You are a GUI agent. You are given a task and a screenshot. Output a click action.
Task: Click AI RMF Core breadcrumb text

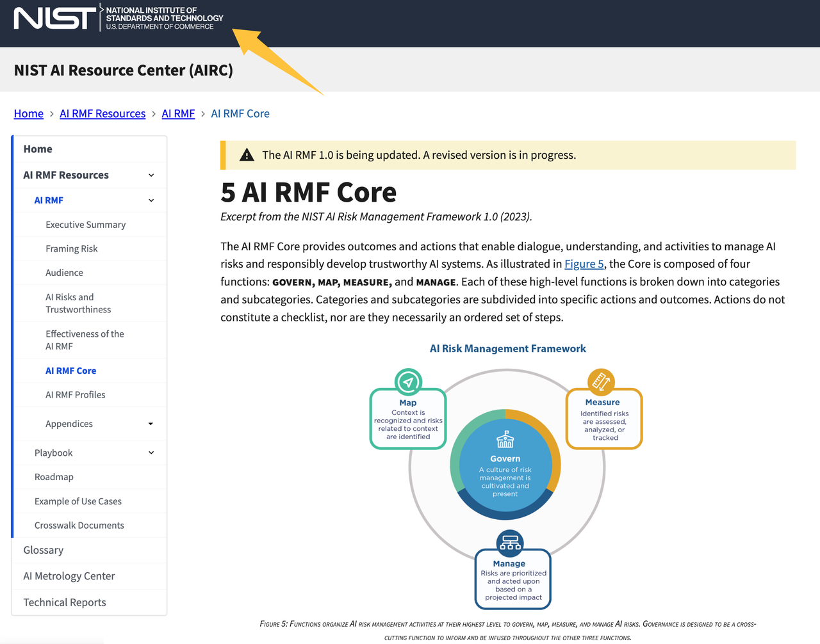pyautogui.click(x=240, y=113)
